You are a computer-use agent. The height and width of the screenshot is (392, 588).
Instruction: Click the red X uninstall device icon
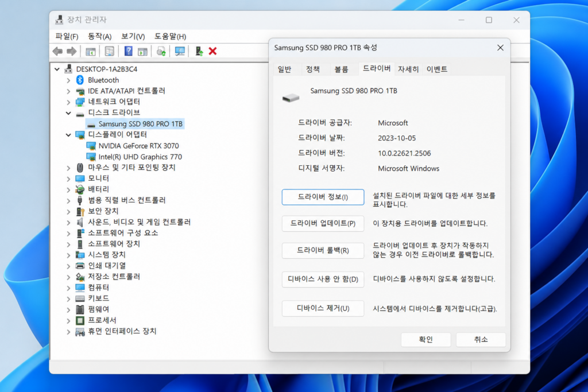(x=212, y=51)
